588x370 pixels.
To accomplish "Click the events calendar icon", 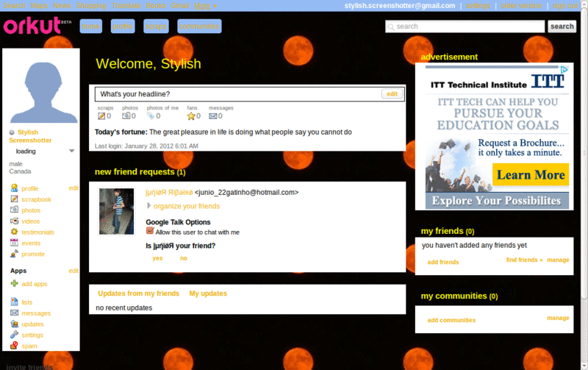I will coord(14,243).
